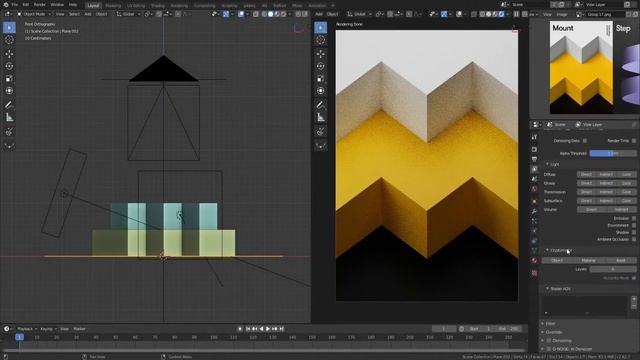This screenshot has height=360, width=640.
Task: Toggle Diffuse Direct light pass
Action: [587, 174]
